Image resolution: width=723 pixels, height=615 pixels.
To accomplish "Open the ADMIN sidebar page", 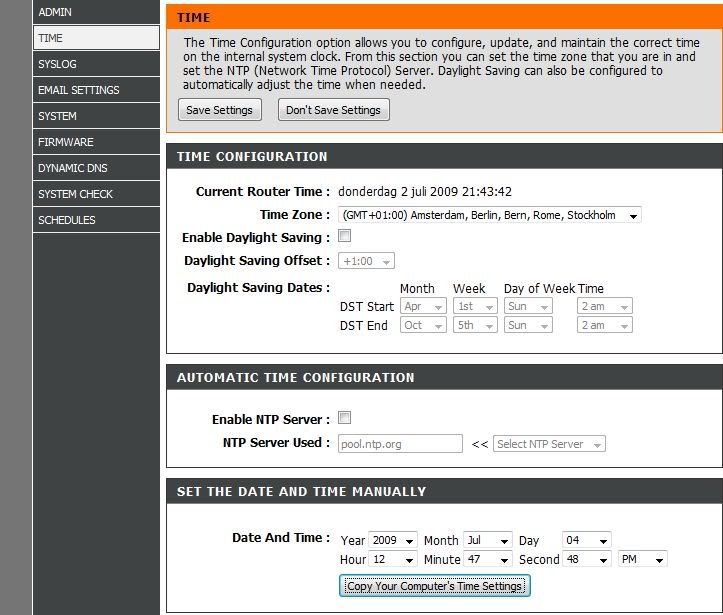I will 96,12.
